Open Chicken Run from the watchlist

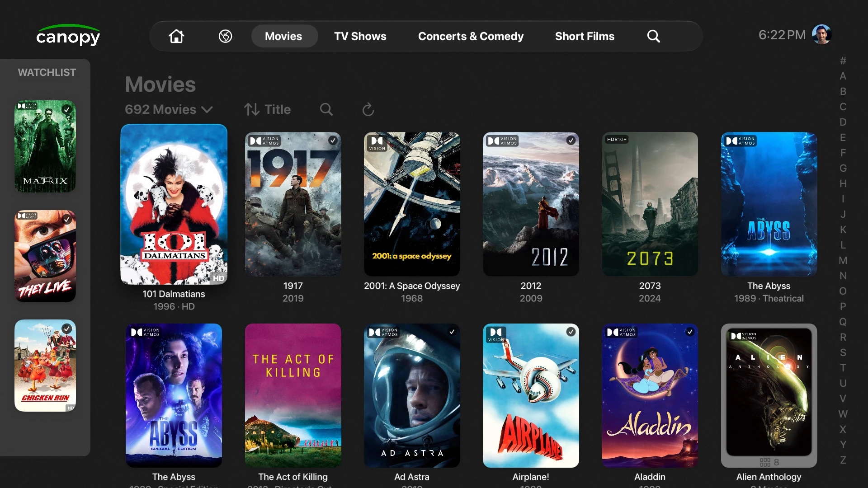point(45,366)
